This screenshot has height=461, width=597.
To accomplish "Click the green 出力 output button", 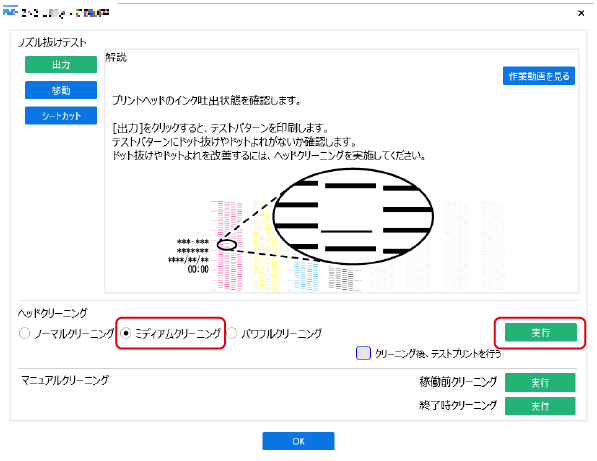I will point(61,64).
